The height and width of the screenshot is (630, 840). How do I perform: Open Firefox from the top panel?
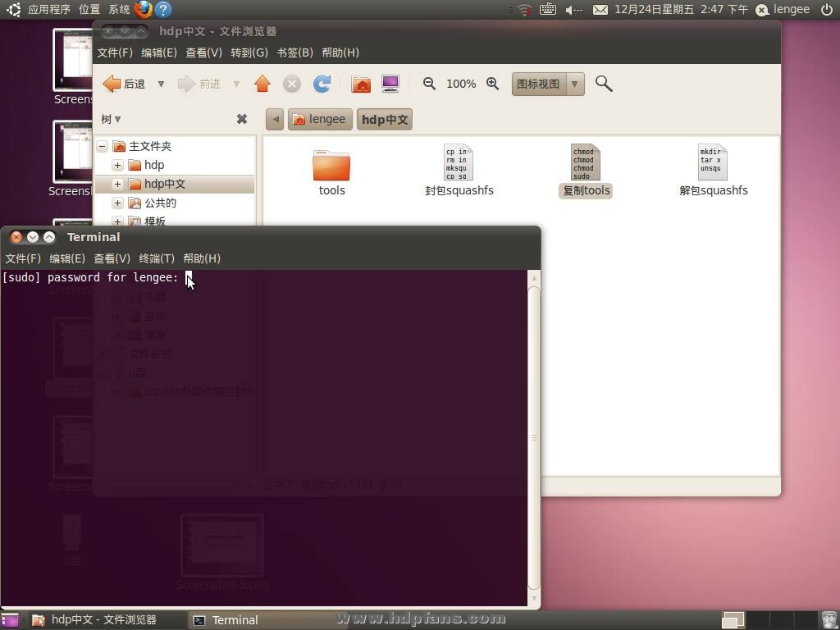[x=144, y=9]
